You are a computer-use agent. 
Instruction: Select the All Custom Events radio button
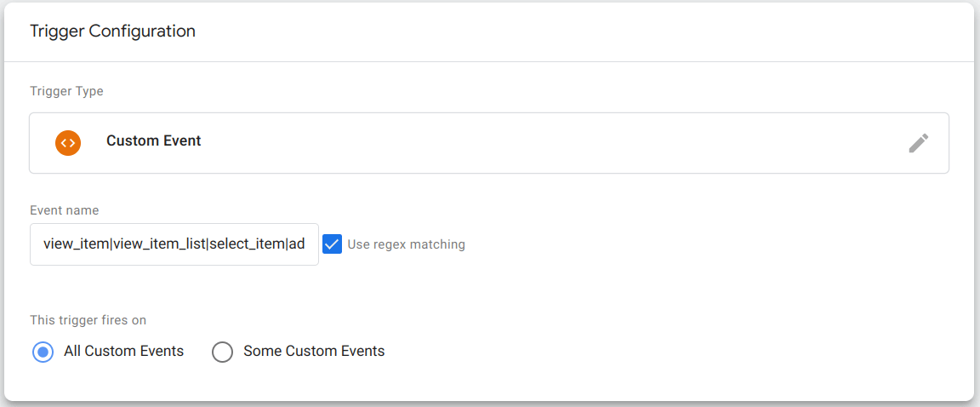click(43, 352)
